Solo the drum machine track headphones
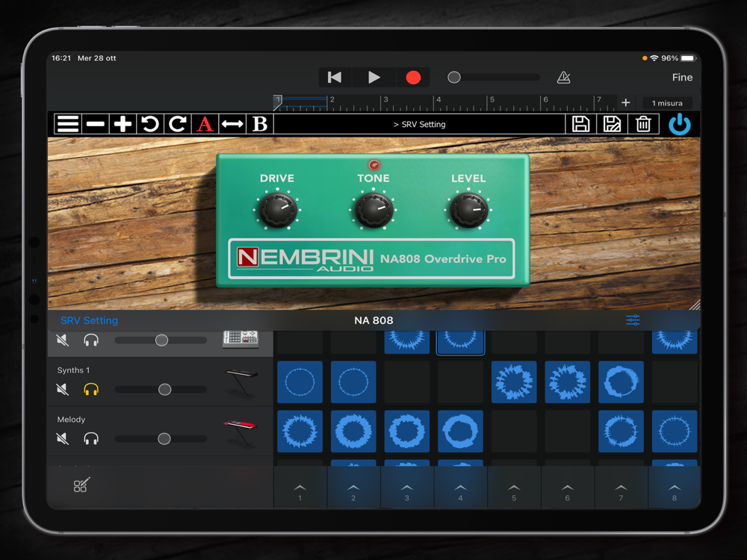This screenshot has height=560, width=747. 91,340
